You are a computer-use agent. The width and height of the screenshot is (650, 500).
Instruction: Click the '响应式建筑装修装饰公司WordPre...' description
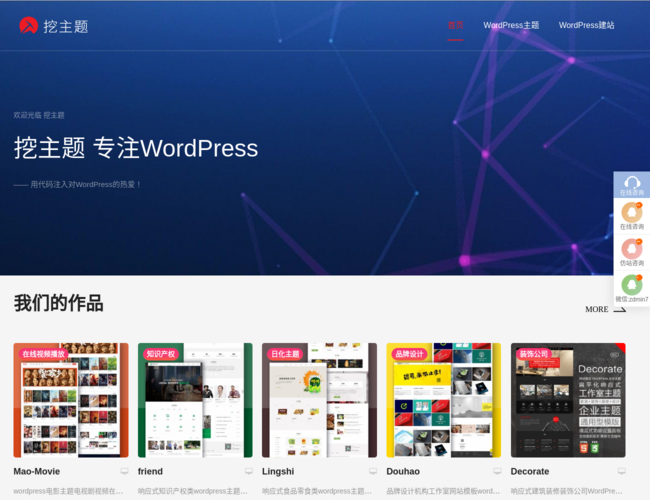click(x=567, y=491)
